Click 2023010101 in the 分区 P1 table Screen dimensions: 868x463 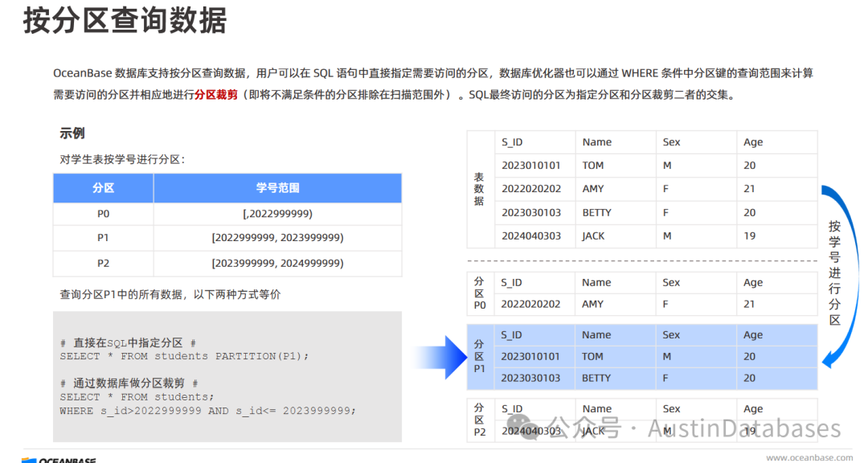click(530, 357)
